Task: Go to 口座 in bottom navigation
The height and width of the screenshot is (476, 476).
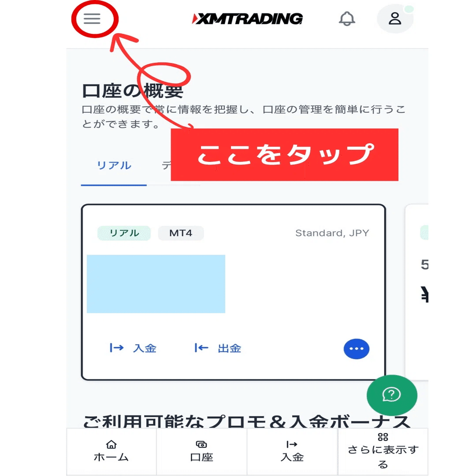Action: [201, 452]
